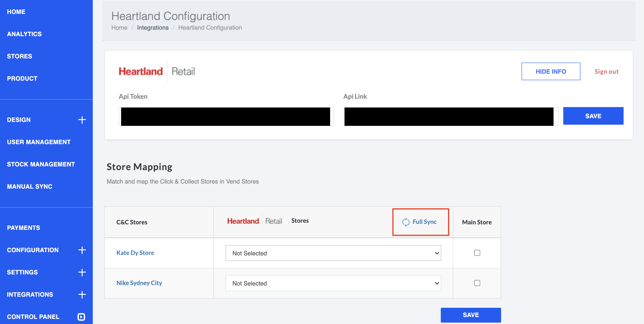Screen dimensions: 644x324
Task: Open Manual Sync in sidebar
Action: coord(29,186)
